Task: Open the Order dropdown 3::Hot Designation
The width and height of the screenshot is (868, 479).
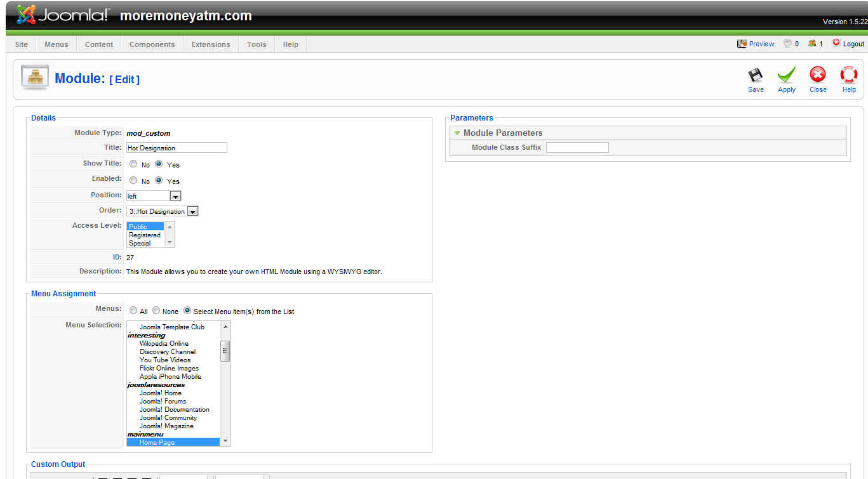Action: (x=163, y=211)
